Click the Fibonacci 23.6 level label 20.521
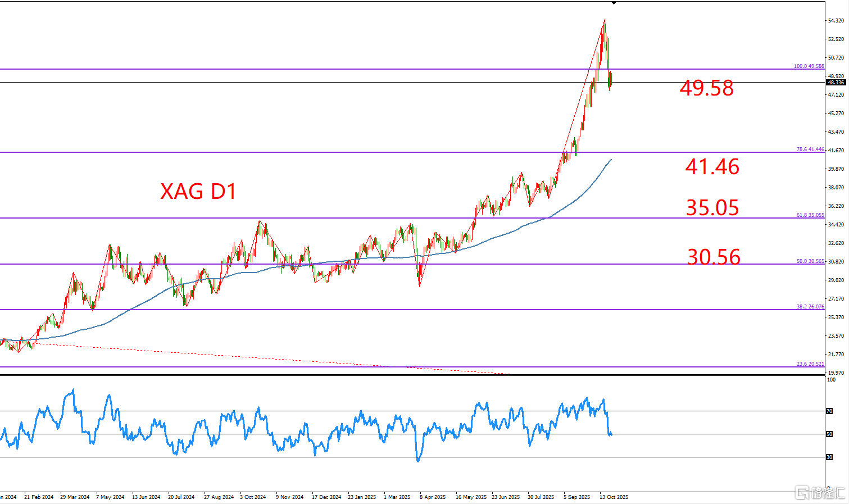 810,364
